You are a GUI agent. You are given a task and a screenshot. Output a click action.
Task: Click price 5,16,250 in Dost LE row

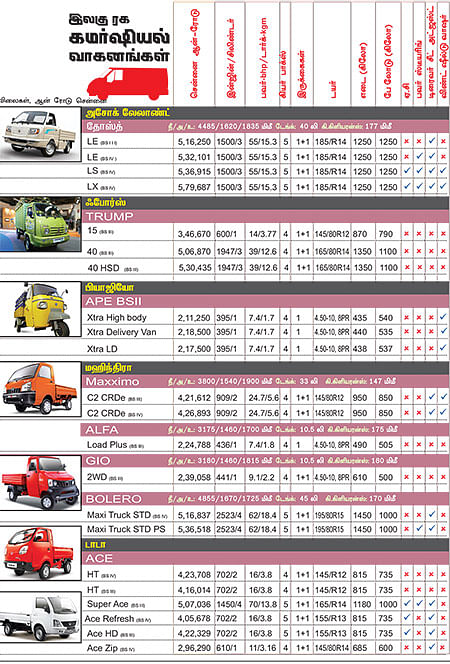pos(194,142)
